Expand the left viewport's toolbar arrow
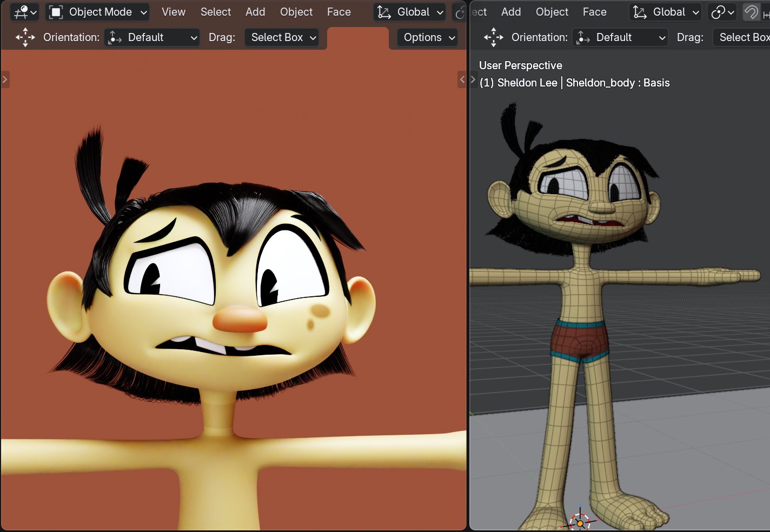The image size is (770, 532). pos(5,79)
